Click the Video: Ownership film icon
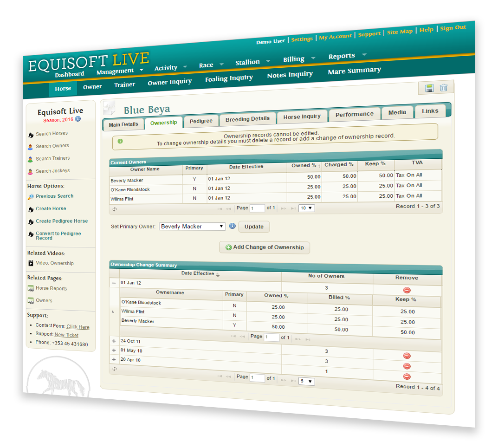 click(x=31, y=263)
